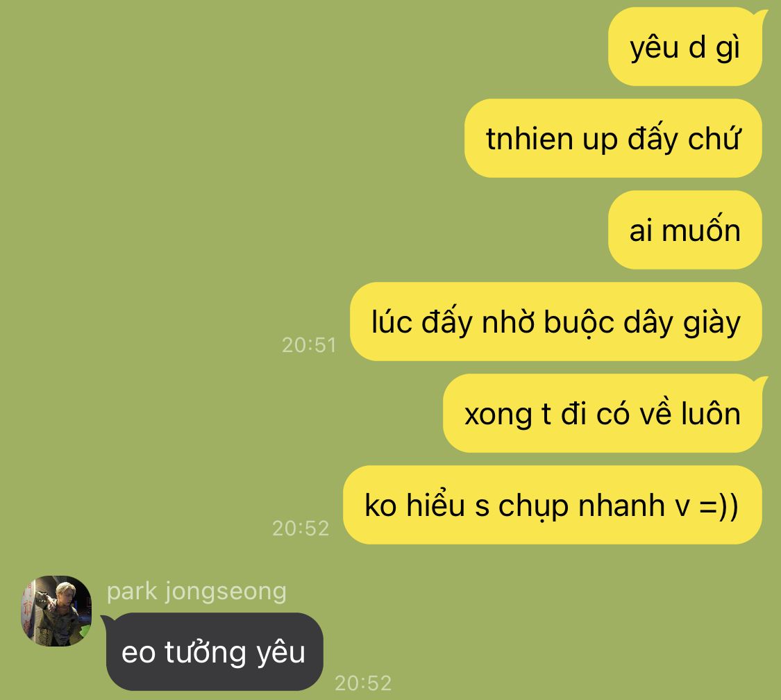This screenshot has height=700, width=781.
Task: Tap the 'ai muốn' message bubble
Action: 685,230
